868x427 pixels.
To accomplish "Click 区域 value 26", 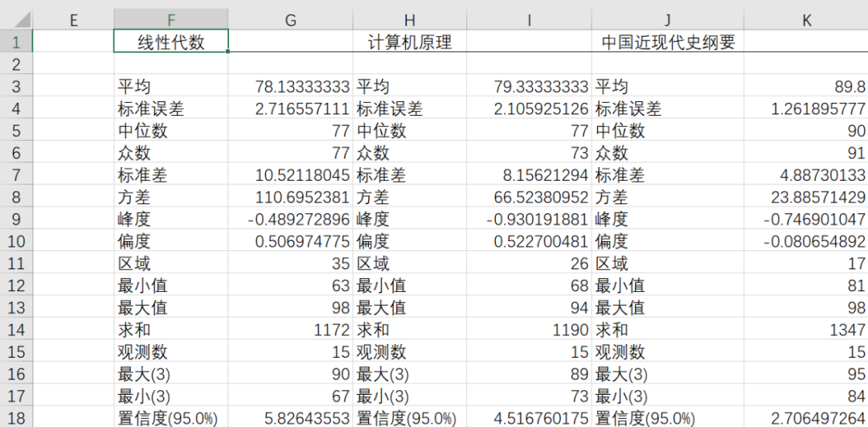I will pyautogui.click(x=579, y=264).
